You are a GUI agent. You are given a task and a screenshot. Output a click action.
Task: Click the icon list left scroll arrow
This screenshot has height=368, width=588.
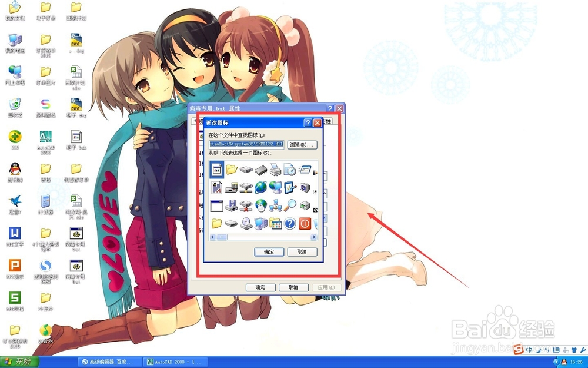(213, 237)
